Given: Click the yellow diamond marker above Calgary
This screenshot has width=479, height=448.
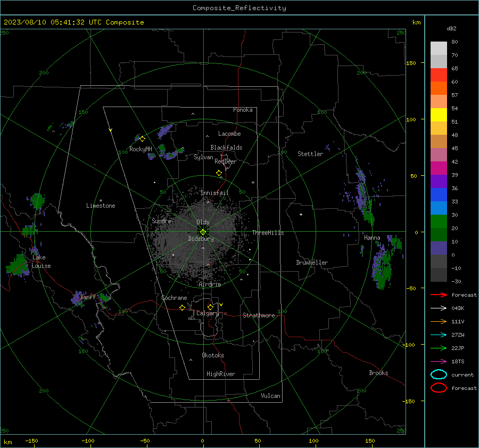Looking at the screenshot, I should (x=210, y=307).
